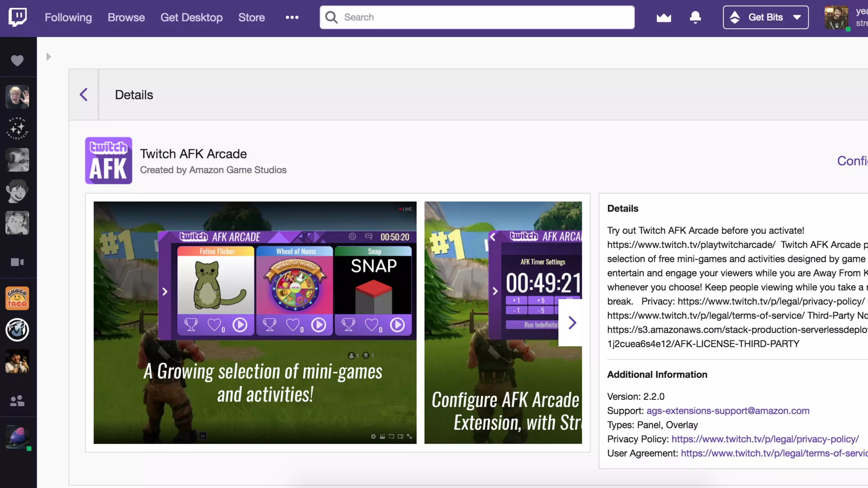Open the Browse menu item
This screenshot has height=488, width=868.
[126, 17]
